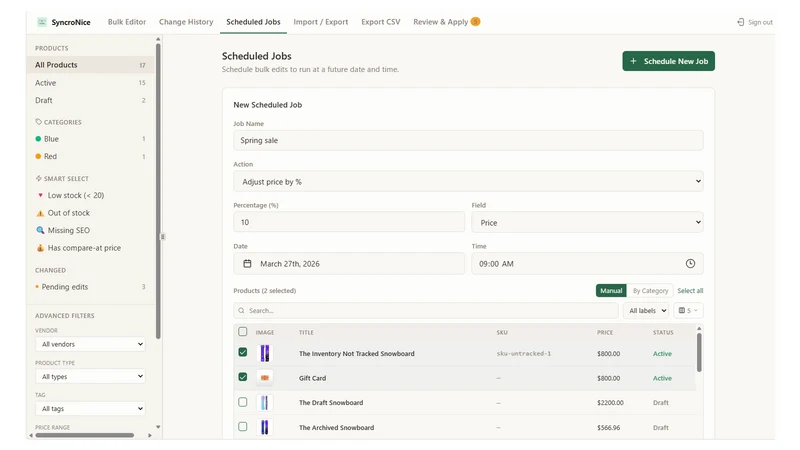Click The Draft Snowboard thumbnail image
Screen dimensions: 800x450
(264, 403)
